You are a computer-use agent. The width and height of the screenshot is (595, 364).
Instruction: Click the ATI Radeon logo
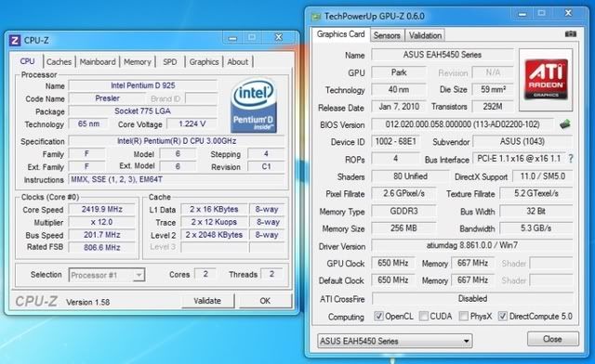pos(546,79)
